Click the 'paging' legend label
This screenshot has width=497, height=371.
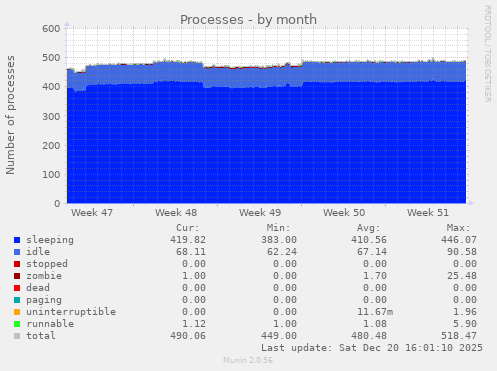[44, 300]
